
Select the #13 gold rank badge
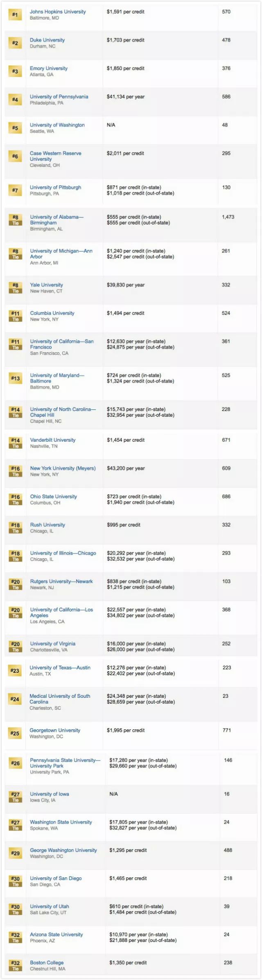(x=15, y=378)
